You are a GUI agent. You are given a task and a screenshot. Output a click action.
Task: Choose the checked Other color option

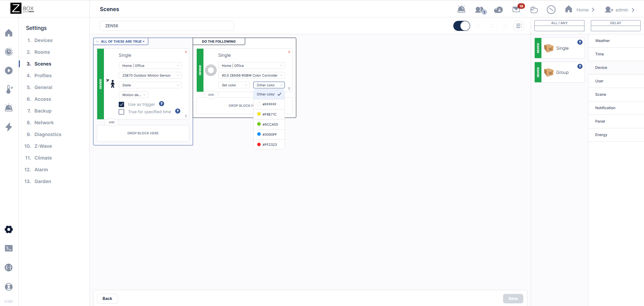(x=269, y=94)
